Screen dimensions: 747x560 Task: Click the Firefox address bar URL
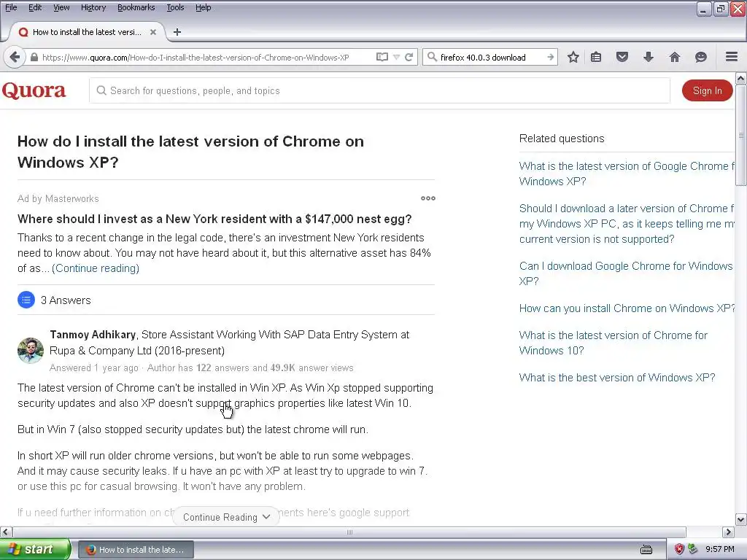click(196, 57)
